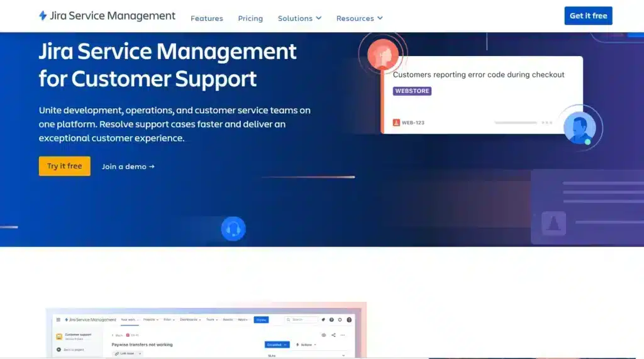Select Back to project in sidebar
This screenshot has width=644, height=359.
click(x=70, y=350)
